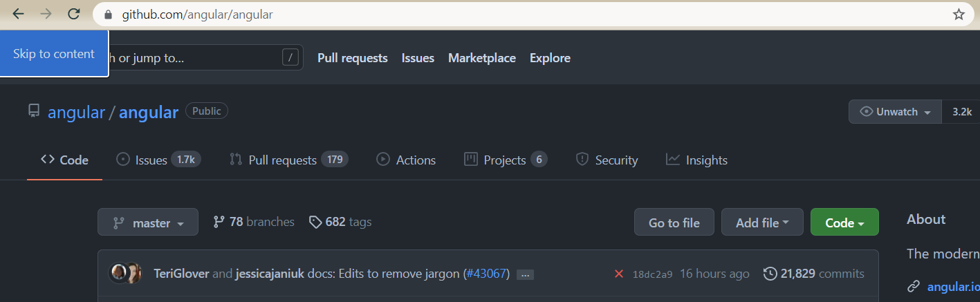Click the red X failed status icon
Image resolution: width=980 pixels, height=302 pixels.
tap(619, 274)
